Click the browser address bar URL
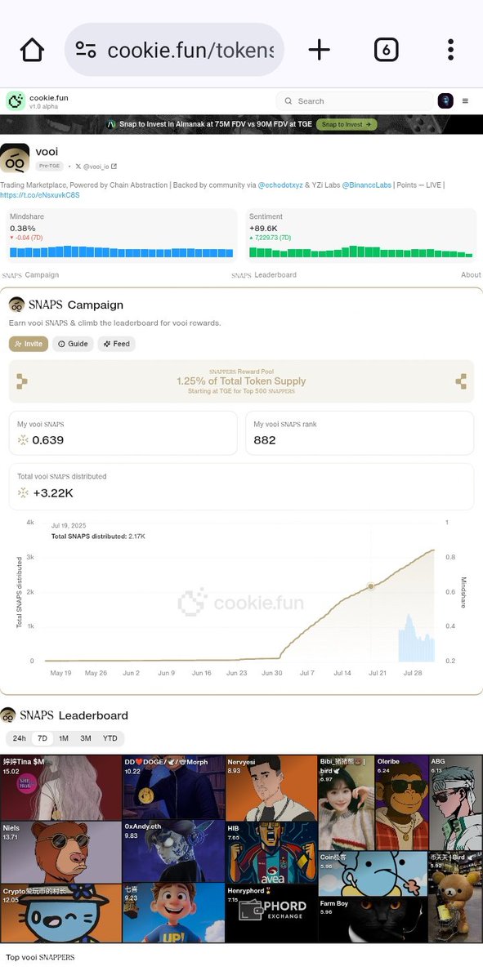This screenshot has width=483, height=980. 190,50
